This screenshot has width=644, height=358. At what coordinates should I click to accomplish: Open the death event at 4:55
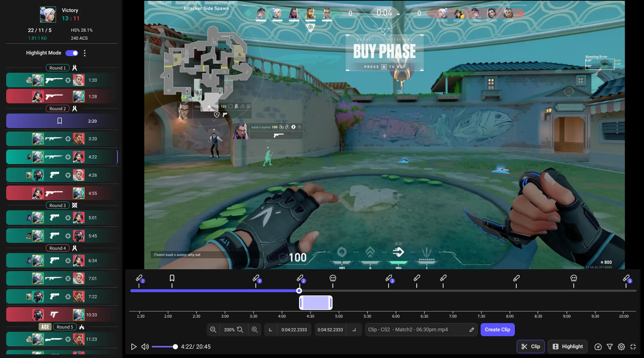pos(62,193)
